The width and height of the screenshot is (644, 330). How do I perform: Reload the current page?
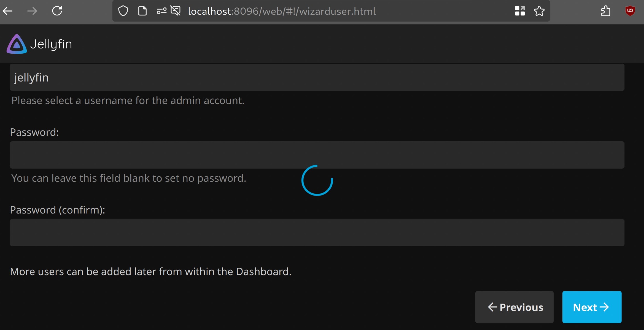(57, 11)
